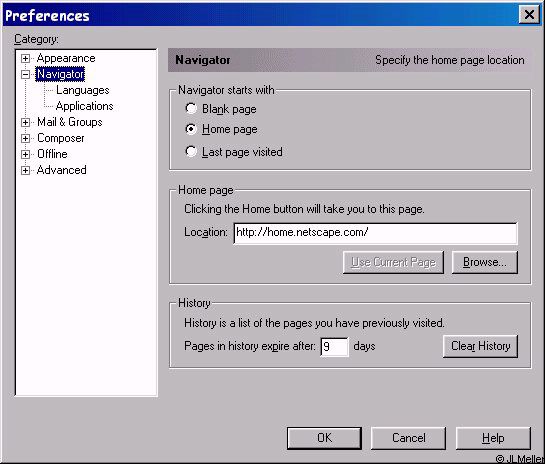The width and height of the screenshot is (545, 464).
Task: Open Help for preferences
Action: [493, 438]
